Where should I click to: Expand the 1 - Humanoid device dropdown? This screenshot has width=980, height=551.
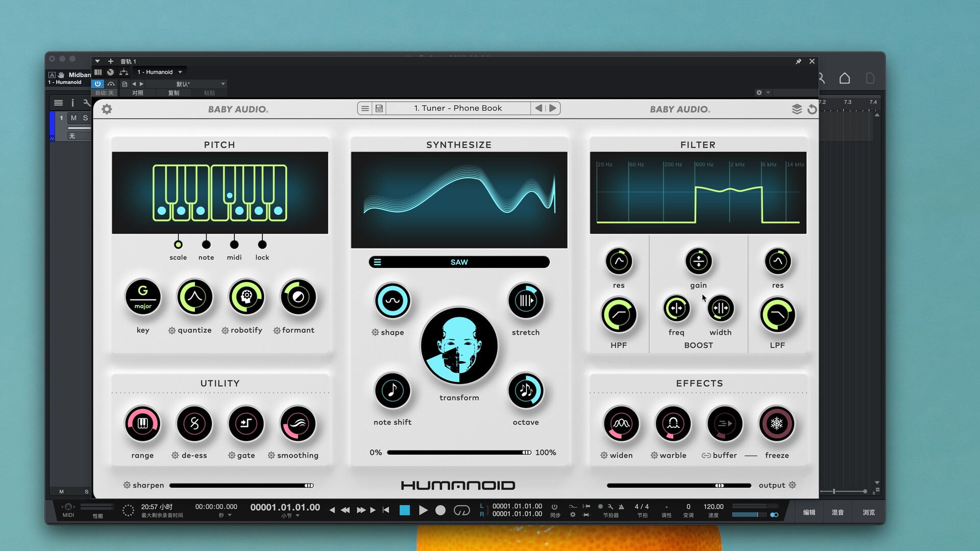click(159, 72)
